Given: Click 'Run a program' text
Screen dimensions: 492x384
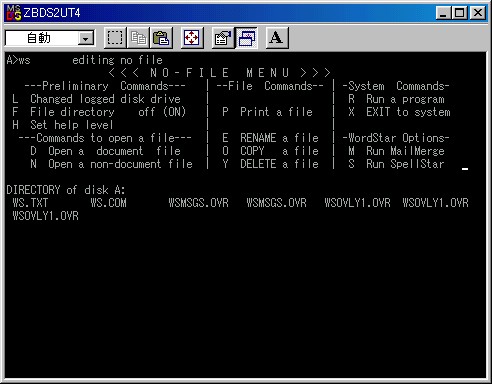Looking at the screenshot, I should [405, 99].
